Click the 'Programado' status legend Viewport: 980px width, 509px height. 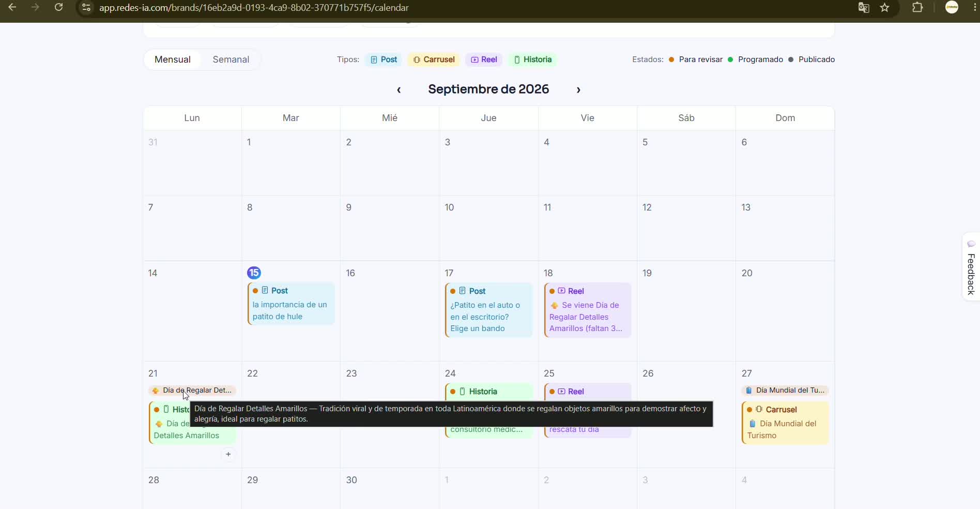pos(755,59)
